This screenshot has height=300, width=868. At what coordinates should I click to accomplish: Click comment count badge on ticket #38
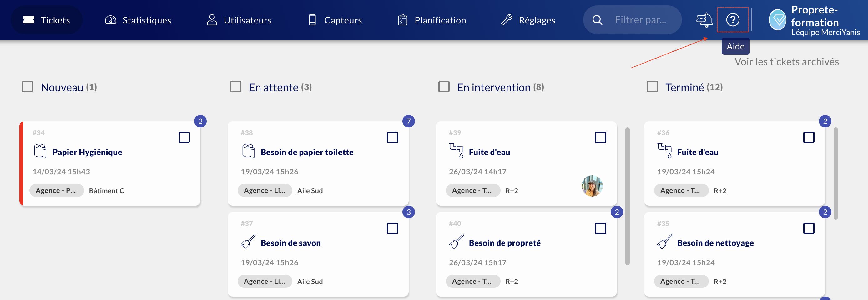coord(408,121)
